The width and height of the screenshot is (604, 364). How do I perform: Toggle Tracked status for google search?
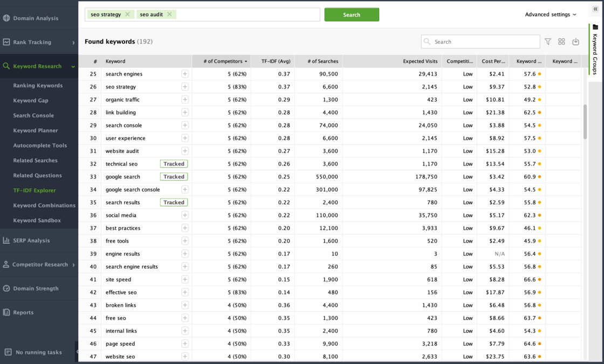174,176
